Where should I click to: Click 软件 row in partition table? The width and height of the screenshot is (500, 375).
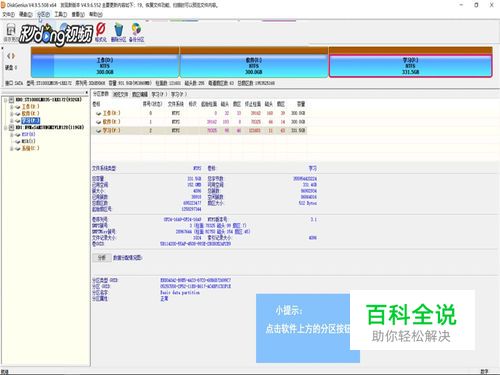(199, 122)
